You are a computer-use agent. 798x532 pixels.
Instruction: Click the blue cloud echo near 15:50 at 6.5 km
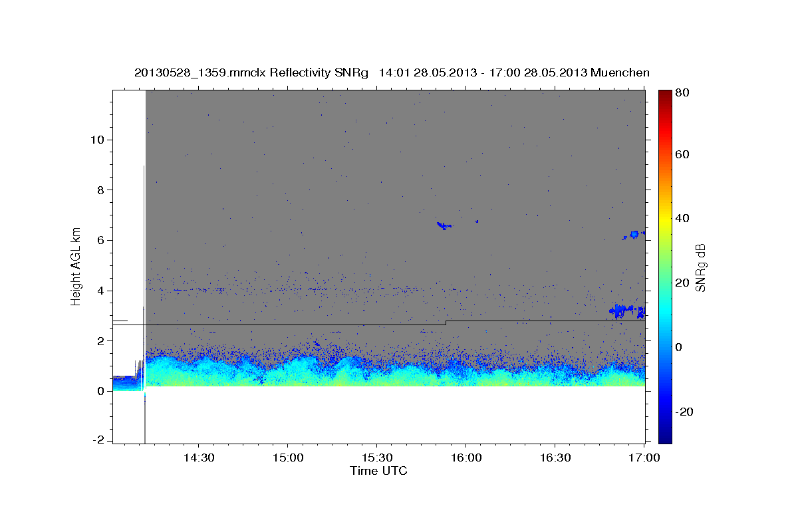pyautogui.click(x=444, y=225)
